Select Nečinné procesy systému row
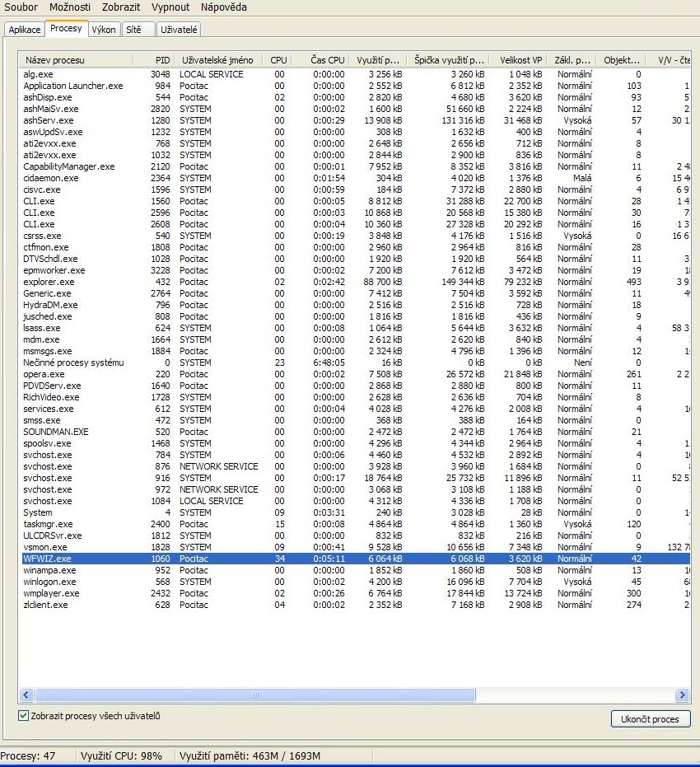The image size is (700, 767). [356, 362]
